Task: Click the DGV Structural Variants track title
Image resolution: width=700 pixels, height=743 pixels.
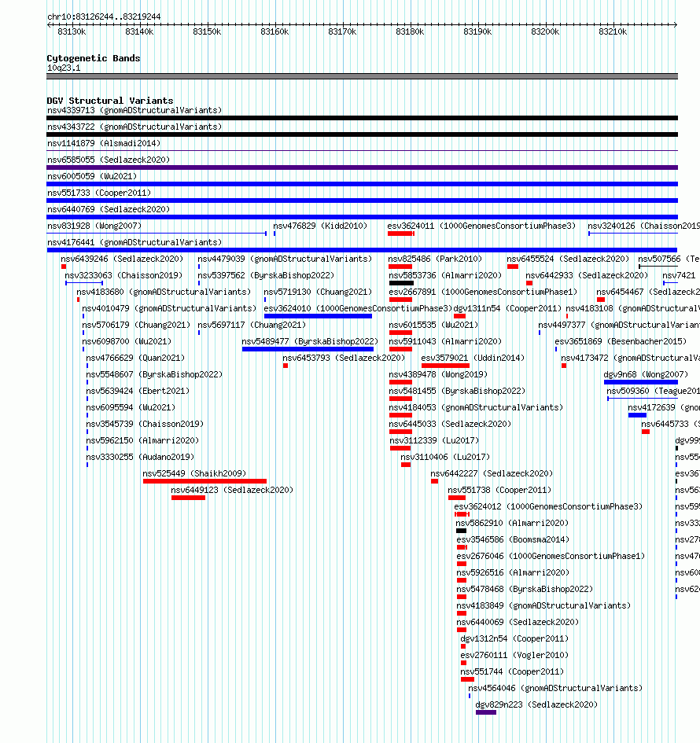Action: pyautogui.click(x=110, y=101)
